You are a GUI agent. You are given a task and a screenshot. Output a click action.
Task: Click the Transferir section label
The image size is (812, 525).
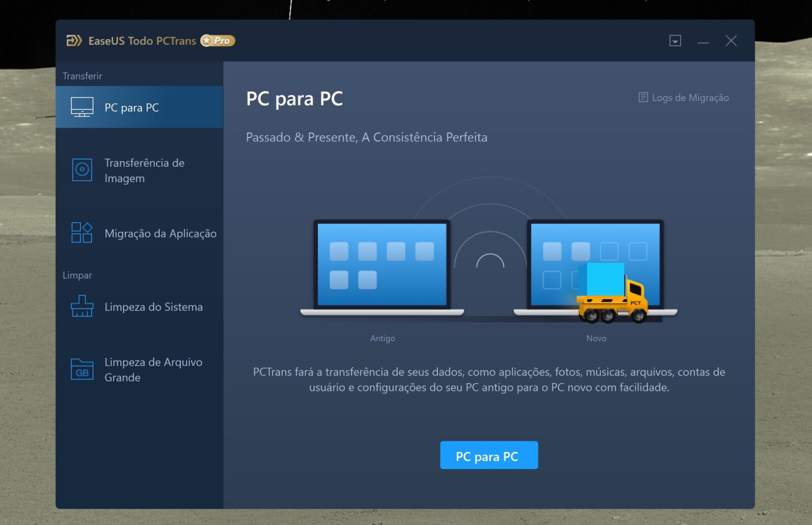(82, 76)
